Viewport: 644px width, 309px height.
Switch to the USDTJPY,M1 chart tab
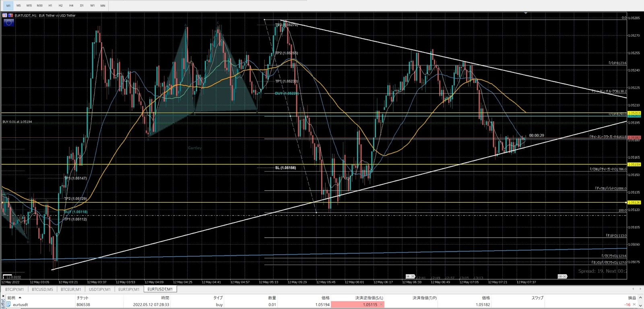pyautogui.click(x=99, y=289)
